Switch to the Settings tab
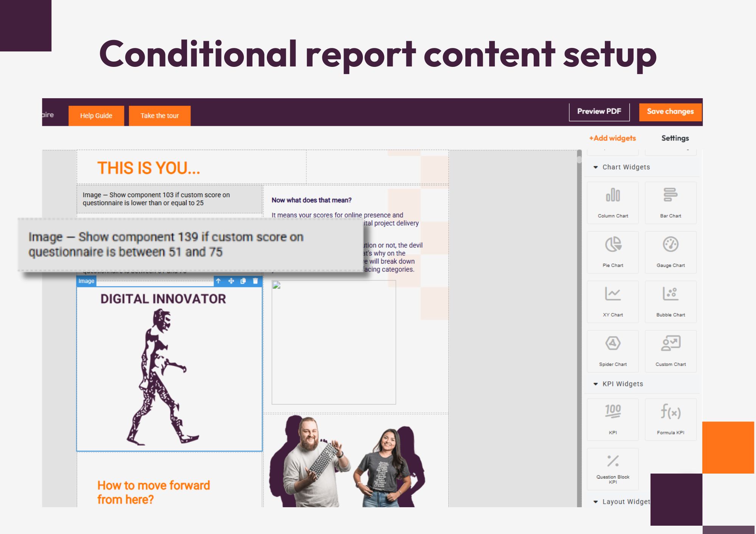 point(675,138)
